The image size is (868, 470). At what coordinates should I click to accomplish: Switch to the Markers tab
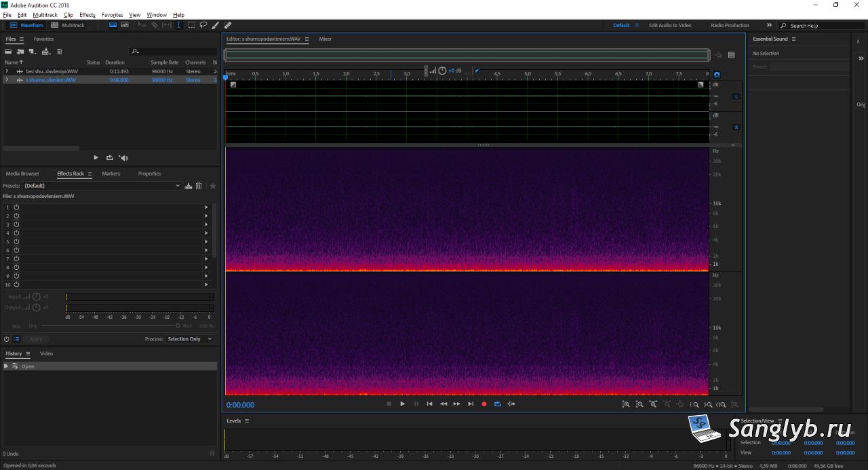111,174
